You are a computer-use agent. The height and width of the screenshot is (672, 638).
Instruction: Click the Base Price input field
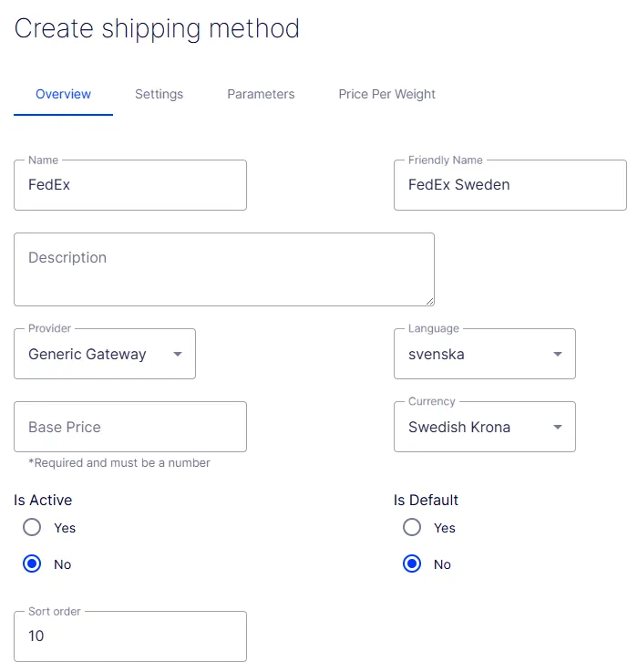pos(130,427)
